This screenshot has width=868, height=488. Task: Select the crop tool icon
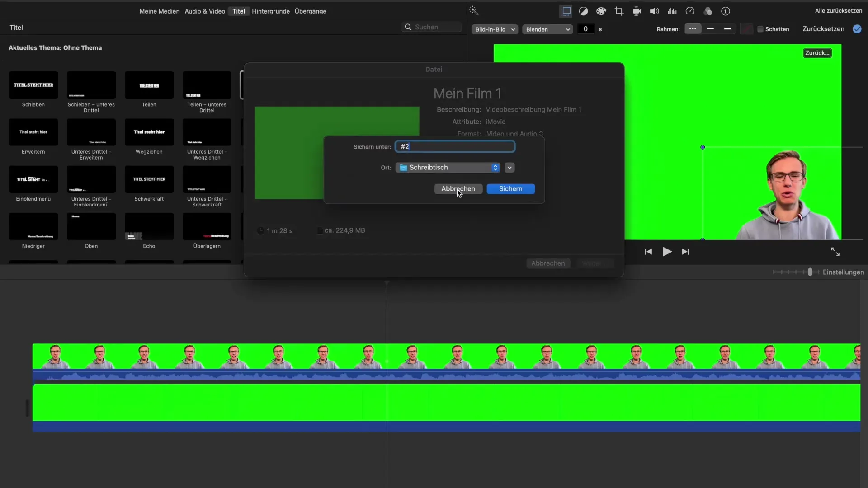point(619,11)
